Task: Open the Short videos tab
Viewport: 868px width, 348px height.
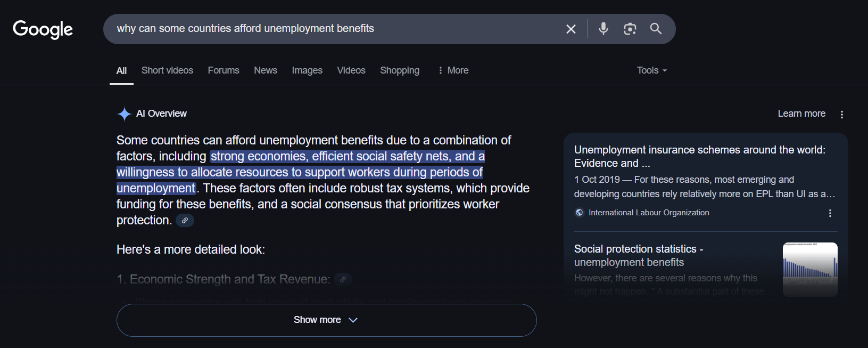Action: [x=167, y=70]
